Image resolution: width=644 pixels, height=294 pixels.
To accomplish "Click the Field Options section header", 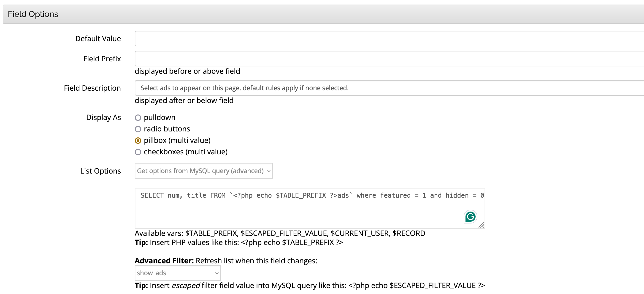I will pos(33,14).
